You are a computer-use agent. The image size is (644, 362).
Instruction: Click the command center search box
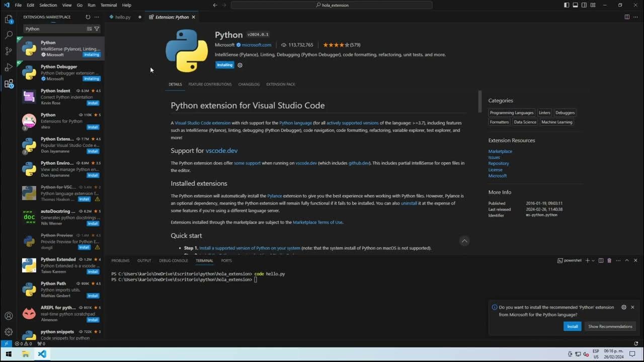click(x=332, y=5)
